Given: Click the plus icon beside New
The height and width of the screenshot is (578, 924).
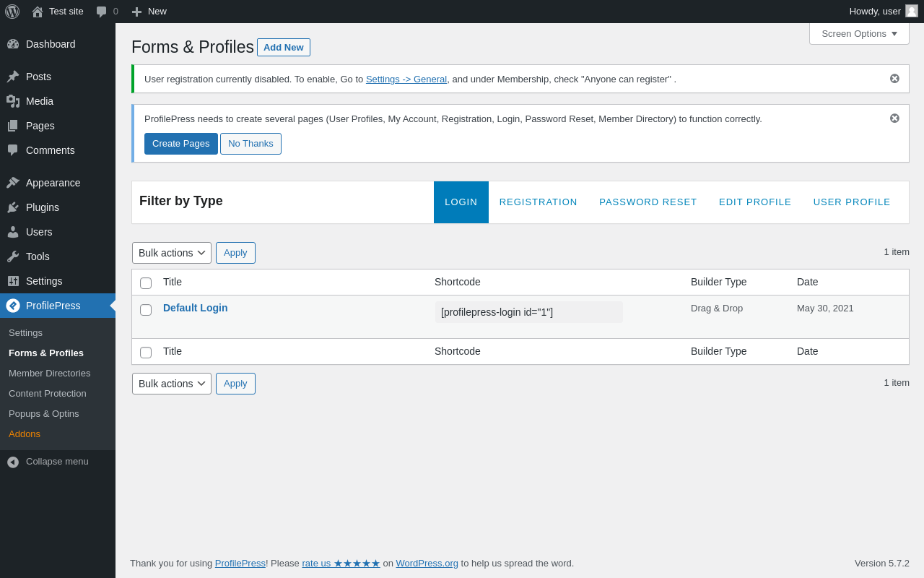Looking at the screenshot, I should pyautogui.click(x=136, y=12).
